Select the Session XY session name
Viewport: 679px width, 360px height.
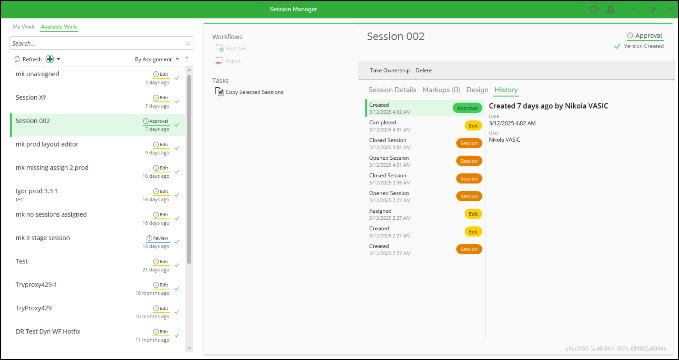click(x=31, y=97)
